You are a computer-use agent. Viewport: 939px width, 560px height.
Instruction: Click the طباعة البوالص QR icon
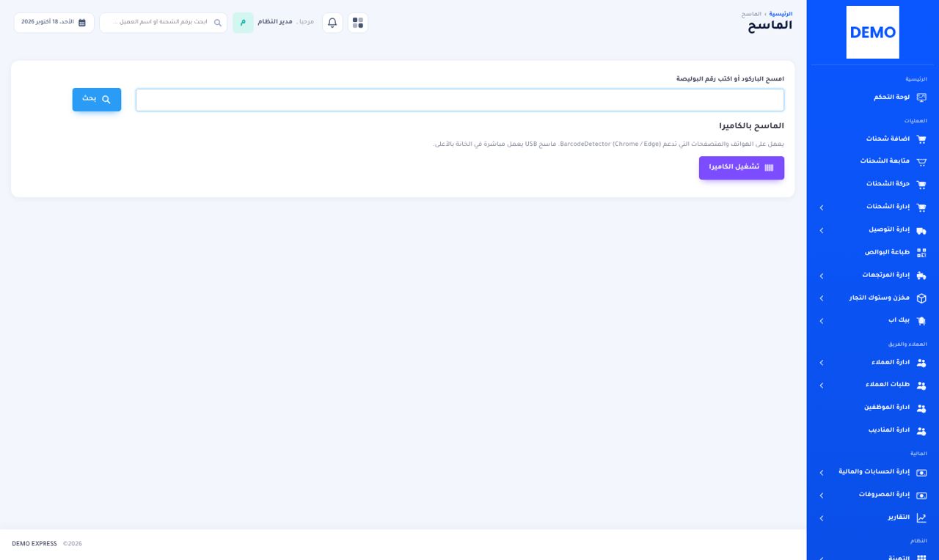921,253
